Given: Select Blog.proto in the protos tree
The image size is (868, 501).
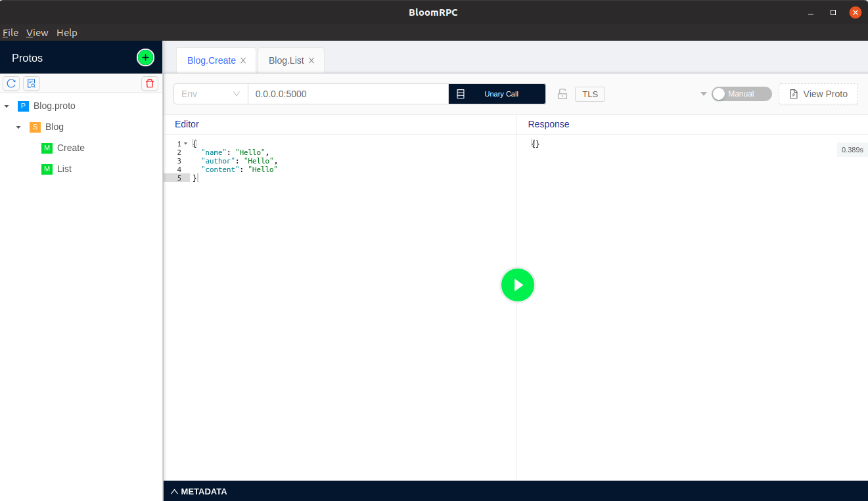Looking at the screenshot, I should point(55,106).
